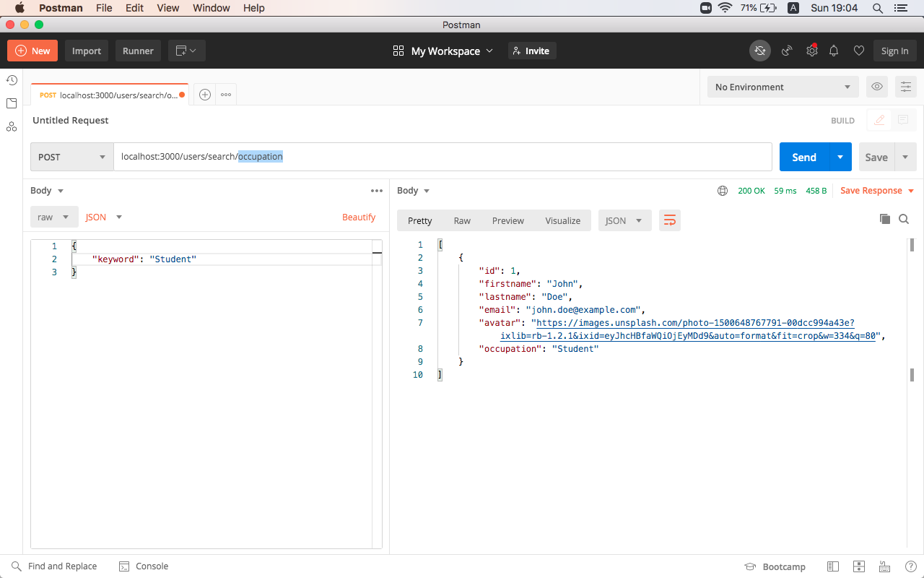Add a new request tab with plus icon

(205, 95)
